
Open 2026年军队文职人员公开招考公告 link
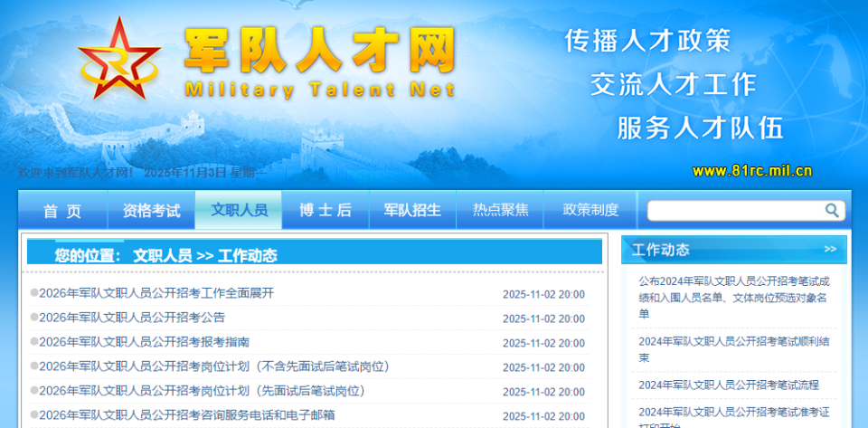[132, 318]
